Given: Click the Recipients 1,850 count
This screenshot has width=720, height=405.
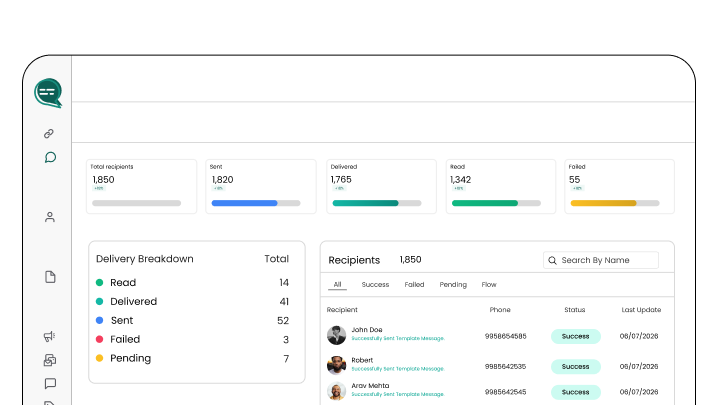Looking at the screenshot, I should [410, 260].
